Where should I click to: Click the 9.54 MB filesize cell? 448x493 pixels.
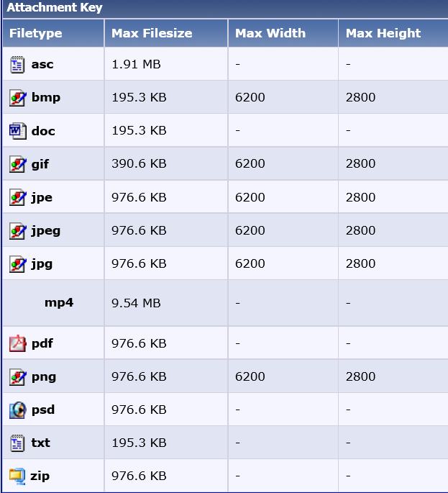point(166,303)
